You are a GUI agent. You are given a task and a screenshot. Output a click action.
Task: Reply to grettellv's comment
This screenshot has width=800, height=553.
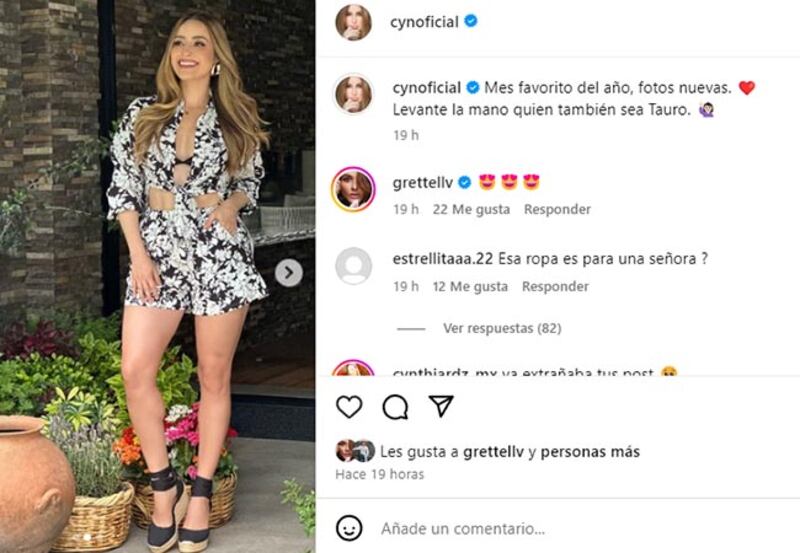click(x=557, y=209)
